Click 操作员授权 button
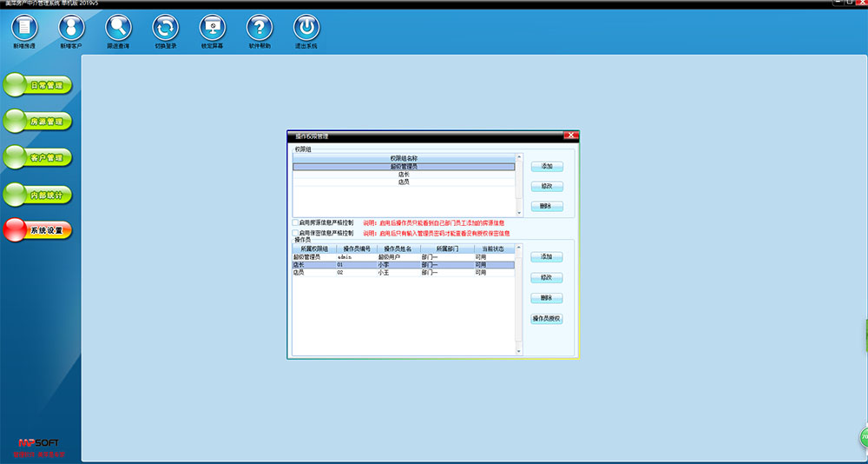The height and width of the screenshot is (464, 868). [547, 319]
